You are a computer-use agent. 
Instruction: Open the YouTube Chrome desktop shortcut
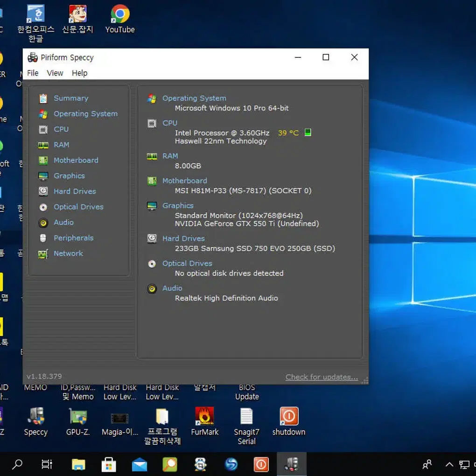coord(120,19)
